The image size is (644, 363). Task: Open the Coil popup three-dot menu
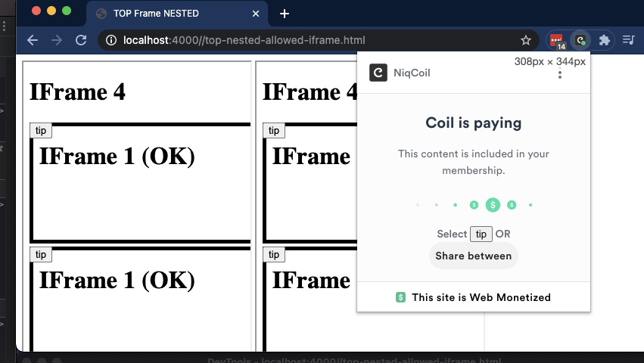(x=560, y=73)
